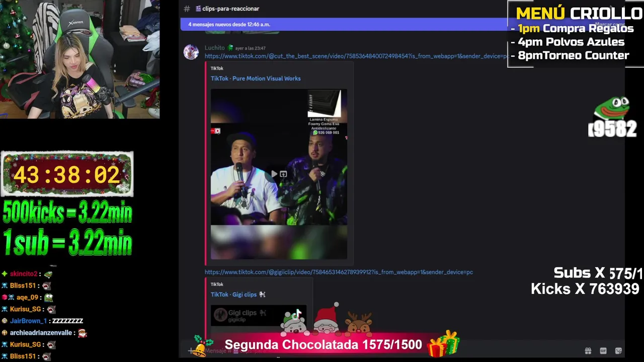Click the clips-para-reaccionar channel title
Viewport: 644px width, 362px height.
point(230,9)
